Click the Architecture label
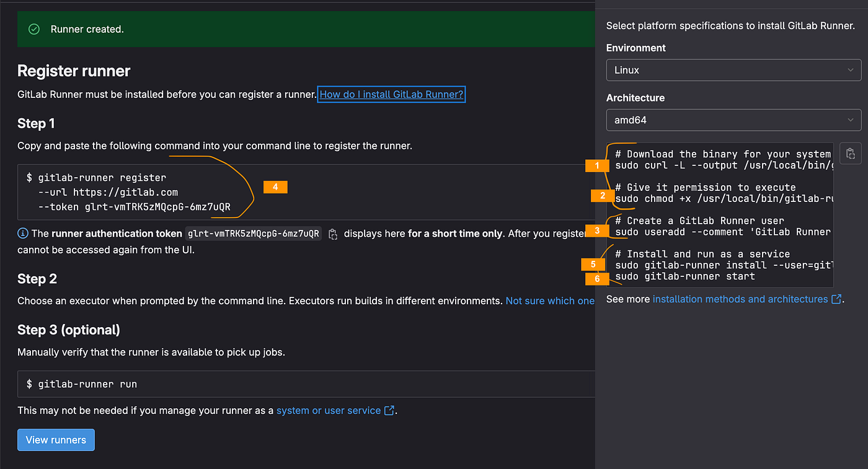This screenshot has height=469, width=868. pyautogui.click(x=635, y=98)
